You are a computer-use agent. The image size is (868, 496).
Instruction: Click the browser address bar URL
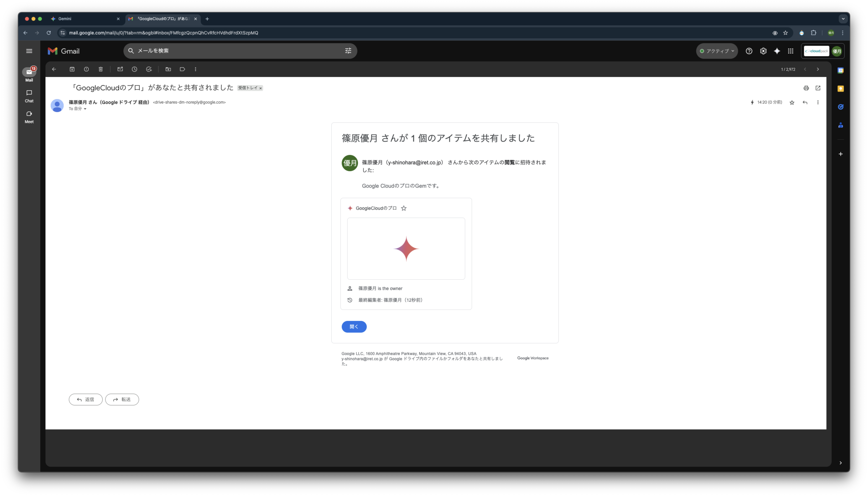click(164, 33)
